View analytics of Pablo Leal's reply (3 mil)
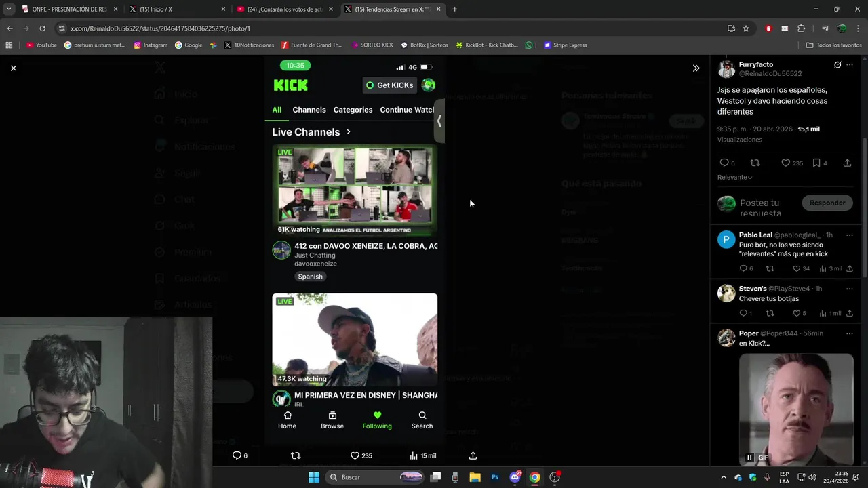The width and height of the screenshot is (868, 488). (831, 268)
